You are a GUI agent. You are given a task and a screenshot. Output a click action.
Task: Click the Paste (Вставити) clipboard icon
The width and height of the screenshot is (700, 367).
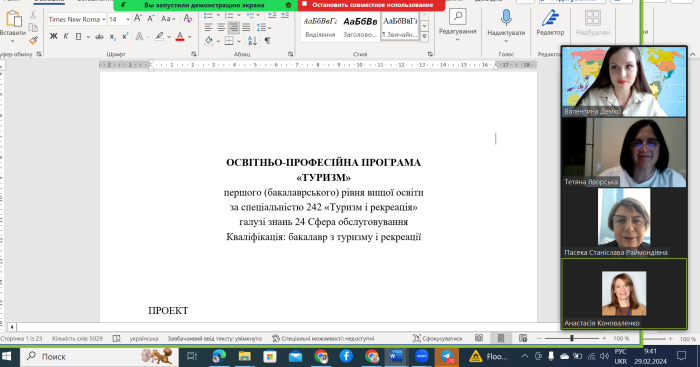(x=13, y=20)
